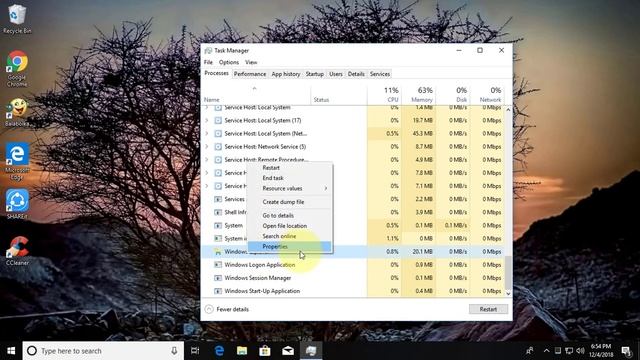
Task: Click the taskbar clock showing 6:54 PM
Action: pos(601,351)
